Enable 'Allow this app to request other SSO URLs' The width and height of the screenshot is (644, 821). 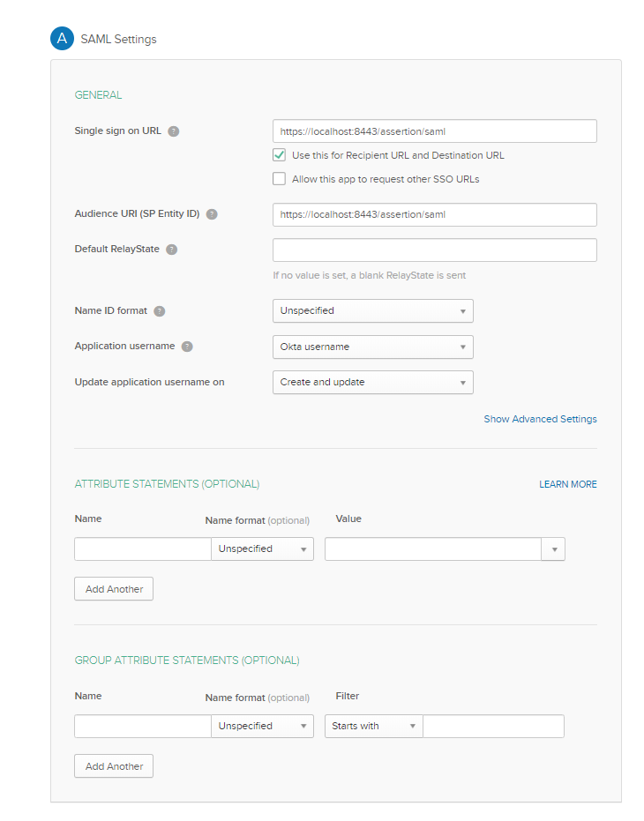[279, 178]
